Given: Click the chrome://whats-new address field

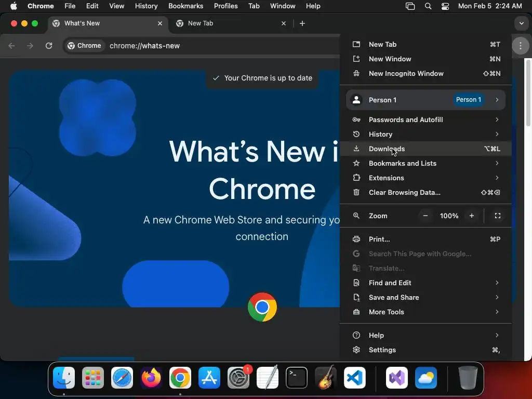Looking at the screenshot, I should tap(144, 46).
